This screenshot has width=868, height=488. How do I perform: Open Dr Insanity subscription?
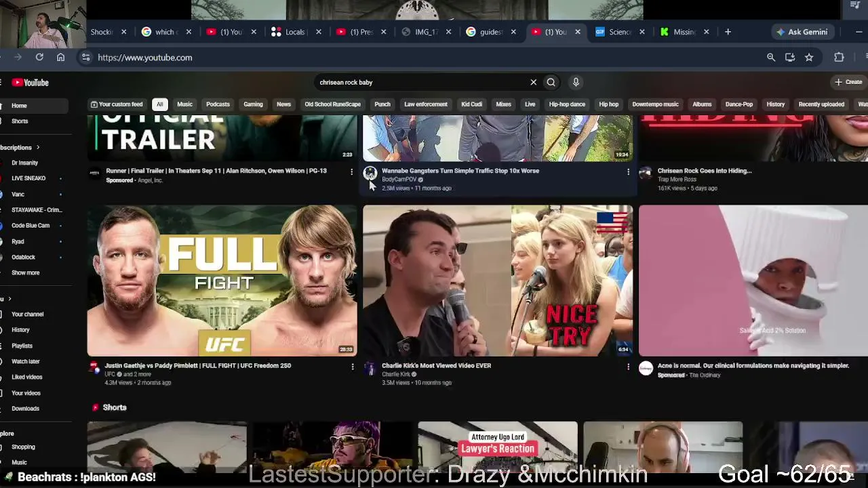(x=24, y=163)
